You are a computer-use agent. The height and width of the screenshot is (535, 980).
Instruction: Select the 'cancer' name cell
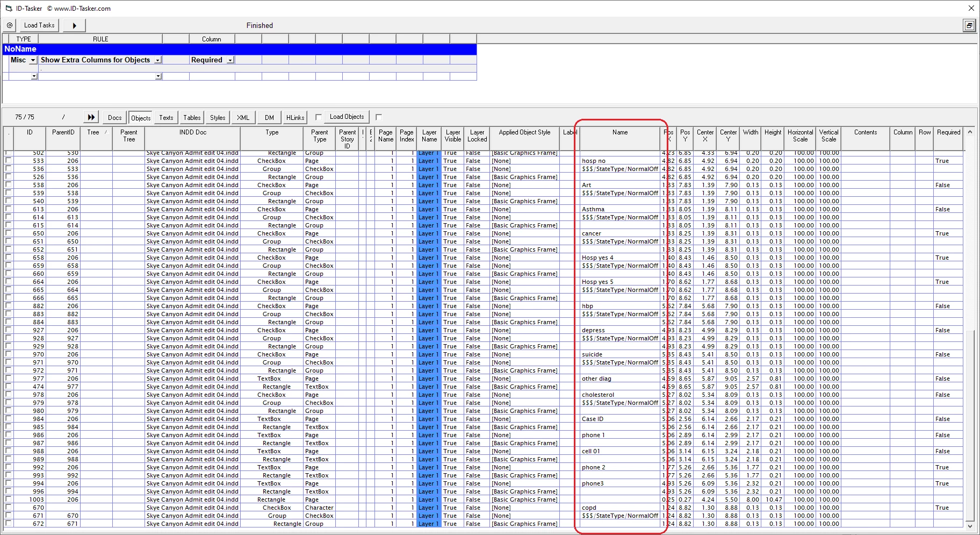[x=620, y=233]
